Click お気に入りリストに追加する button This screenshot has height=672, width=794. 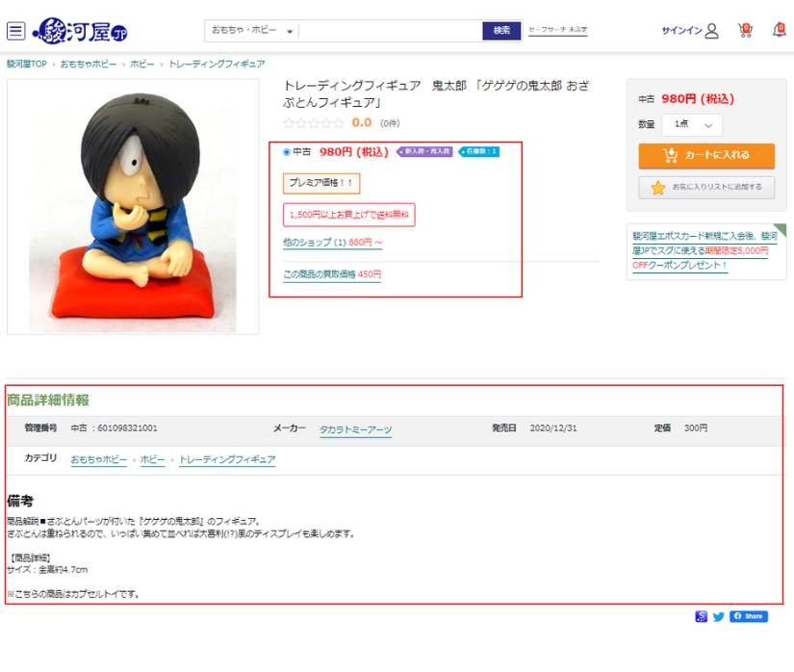(706, 188)
